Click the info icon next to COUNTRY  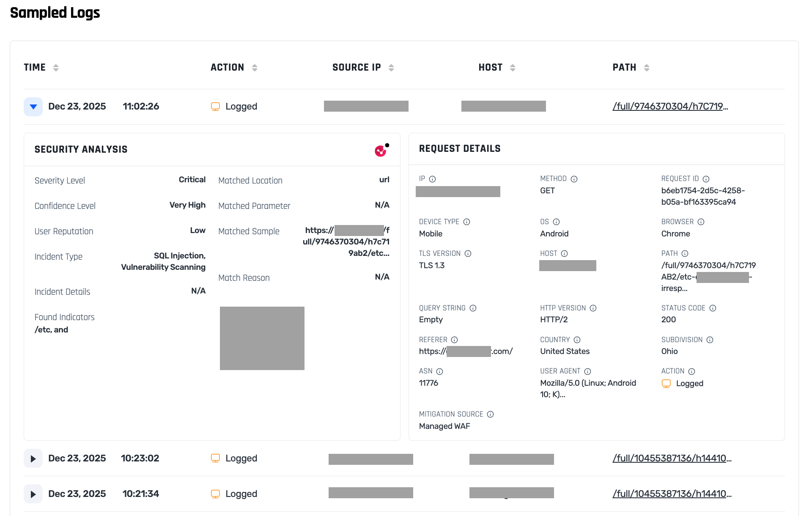pyautogui.click(x=578, y=340)
